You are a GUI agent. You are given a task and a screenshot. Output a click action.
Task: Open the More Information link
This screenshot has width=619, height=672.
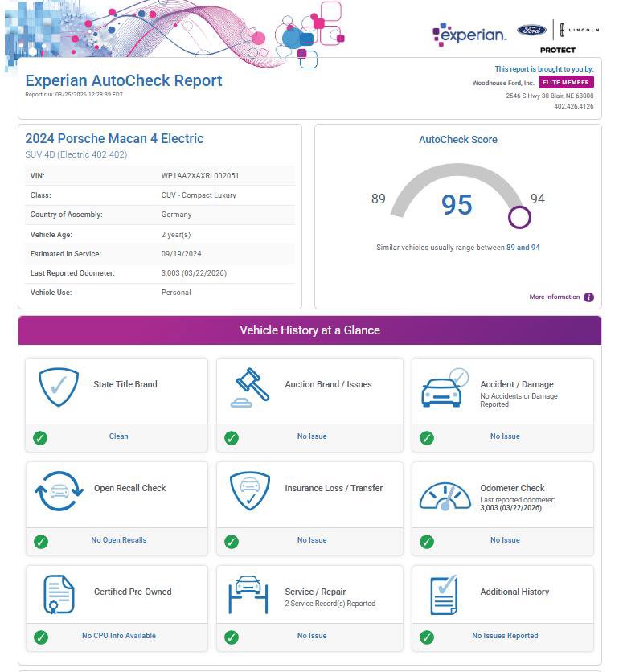554,297
